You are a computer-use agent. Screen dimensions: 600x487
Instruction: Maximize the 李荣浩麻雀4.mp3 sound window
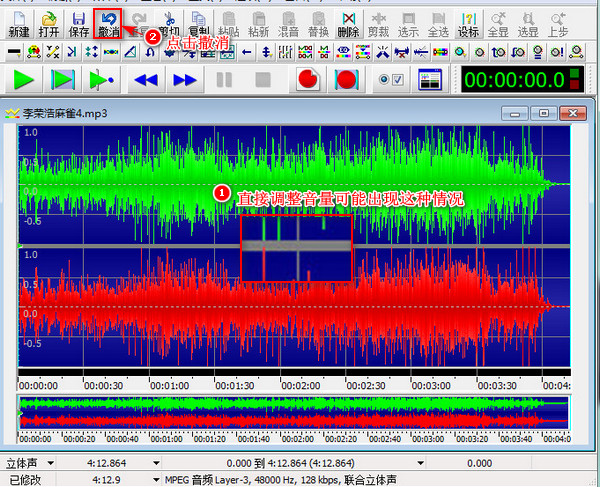[543, 114]
